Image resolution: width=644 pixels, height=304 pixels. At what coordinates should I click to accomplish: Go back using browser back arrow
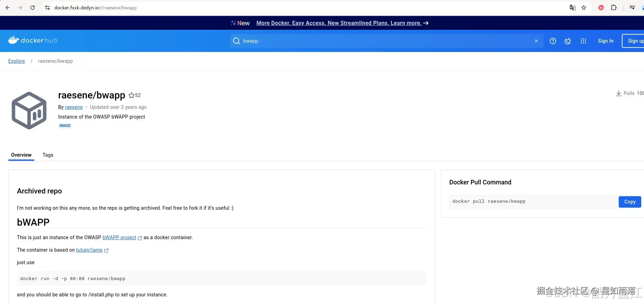click(8, 8)
